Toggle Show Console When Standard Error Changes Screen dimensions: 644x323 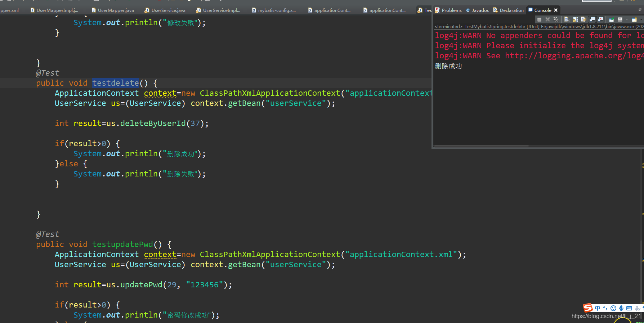(600, 19)
